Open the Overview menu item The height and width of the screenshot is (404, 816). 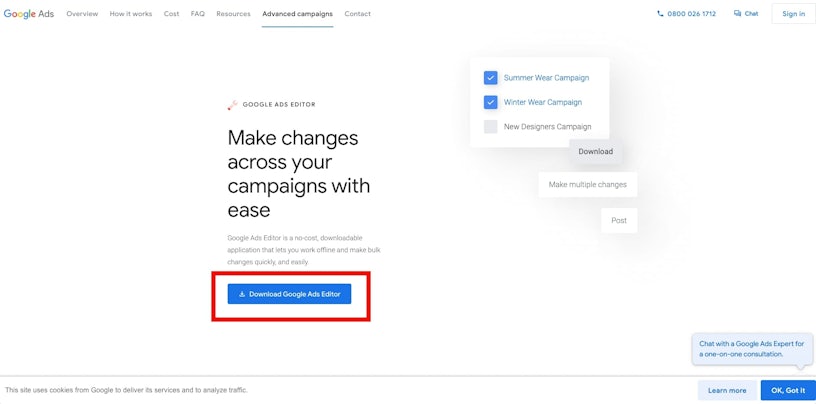pyautogui.click(x=82, y=14)
